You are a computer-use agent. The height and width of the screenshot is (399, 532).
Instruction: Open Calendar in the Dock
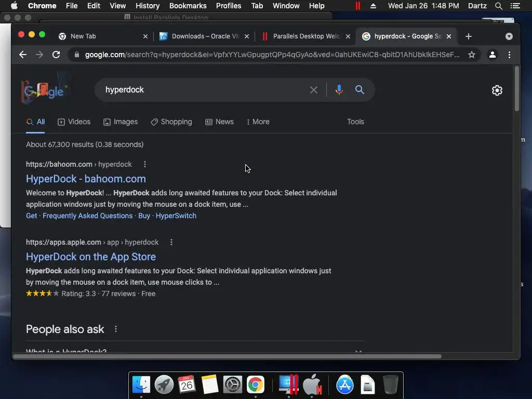(x=187, y=384)
